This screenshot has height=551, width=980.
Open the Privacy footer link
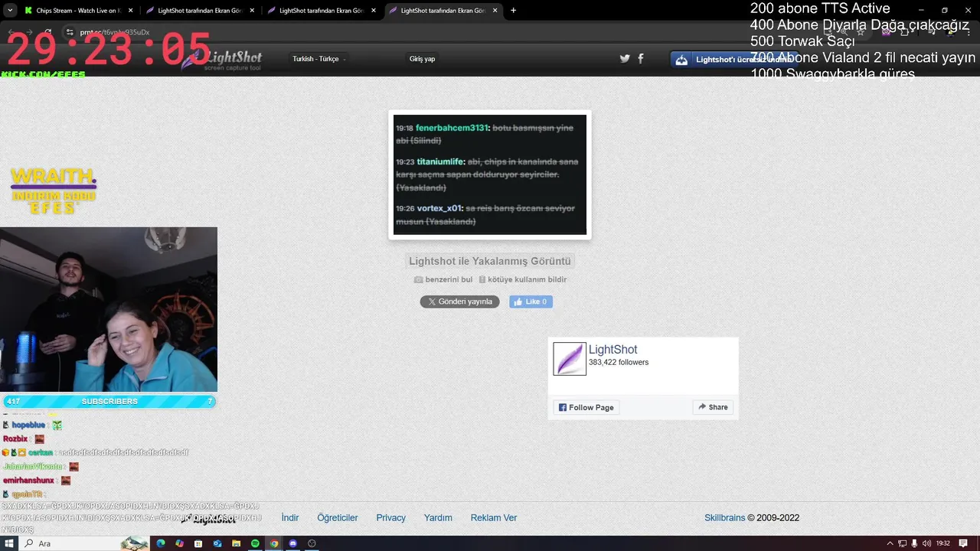pos(390,518)
